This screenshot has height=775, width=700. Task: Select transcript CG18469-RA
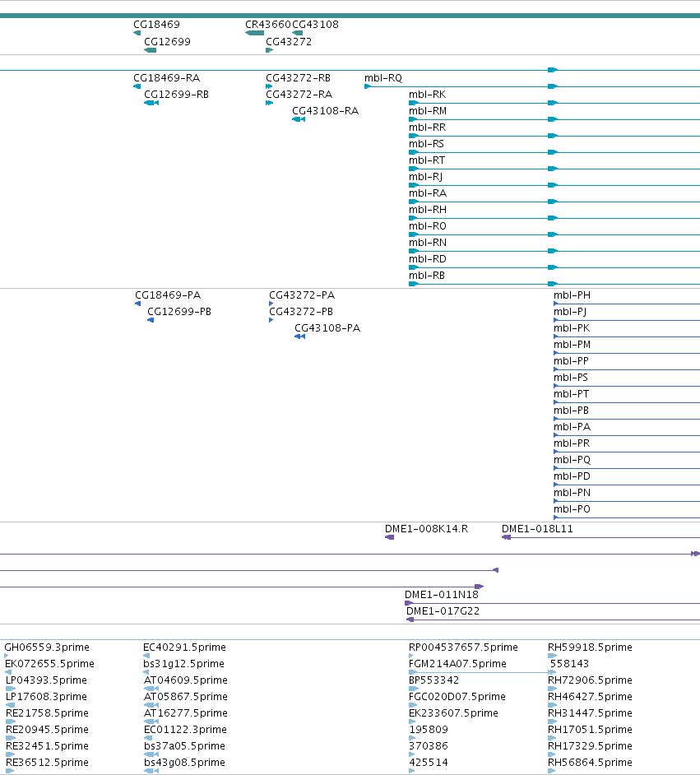click(x=166, y=77)
